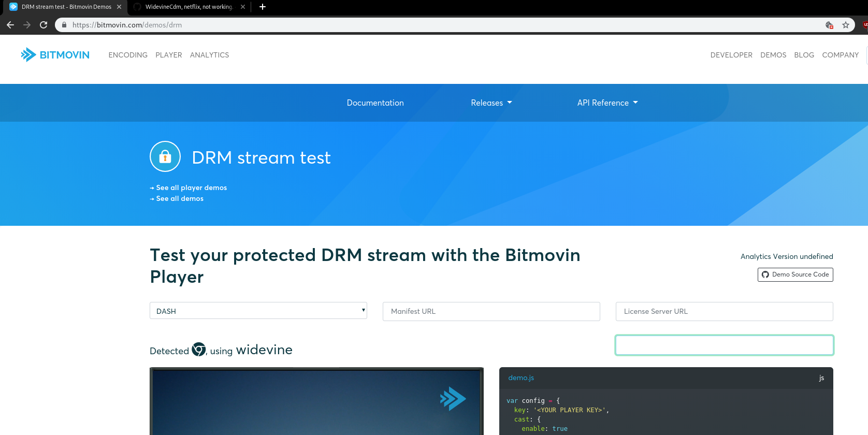Image resolution: width=868 pixels, height=435 pixels.
Task: Open the COMPANY menu
Action: [840, 55]
